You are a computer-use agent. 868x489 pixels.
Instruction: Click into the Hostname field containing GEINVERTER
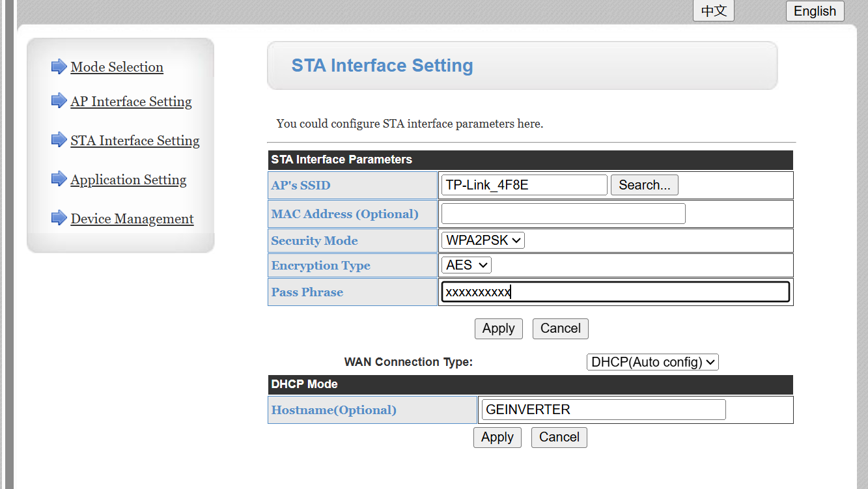pyautogui.click(x=603, y=410)
